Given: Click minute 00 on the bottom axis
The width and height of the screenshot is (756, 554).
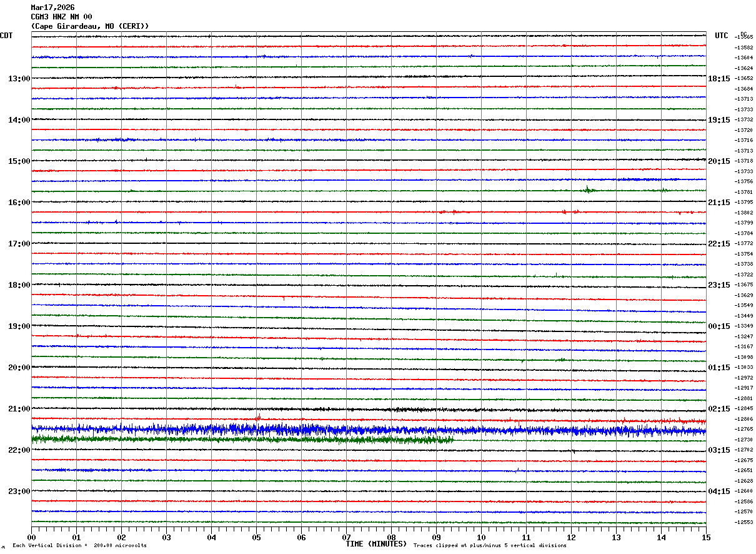Looking at the screenshot, I should point(32,537).
